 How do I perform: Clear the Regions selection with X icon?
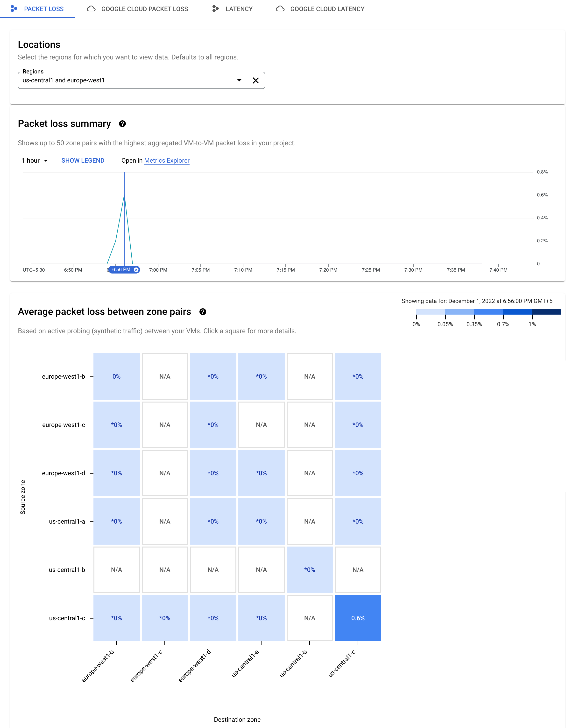(x=255, y=80)
